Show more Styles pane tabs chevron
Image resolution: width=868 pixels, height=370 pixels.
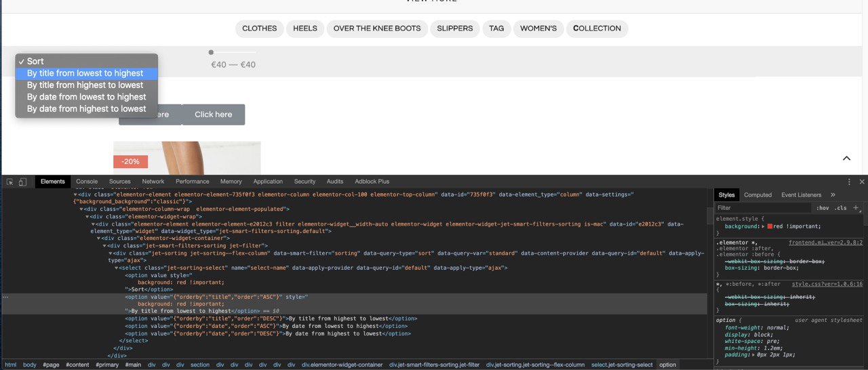pyautogui.click(x=833, y=194)
